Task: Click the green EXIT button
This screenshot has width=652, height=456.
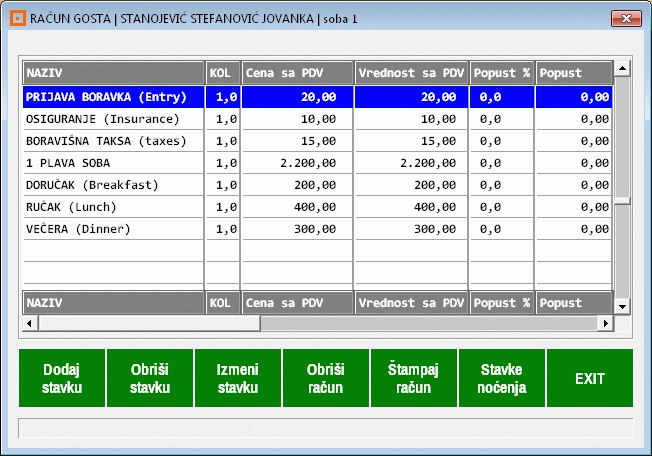Action: 590,378
